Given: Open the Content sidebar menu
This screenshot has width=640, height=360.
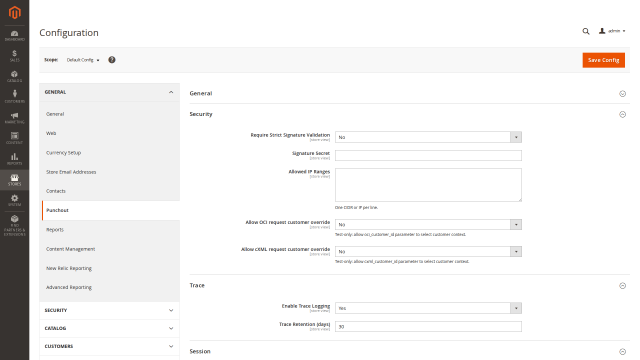Looking at the screenshot, I should click(14, 138).
